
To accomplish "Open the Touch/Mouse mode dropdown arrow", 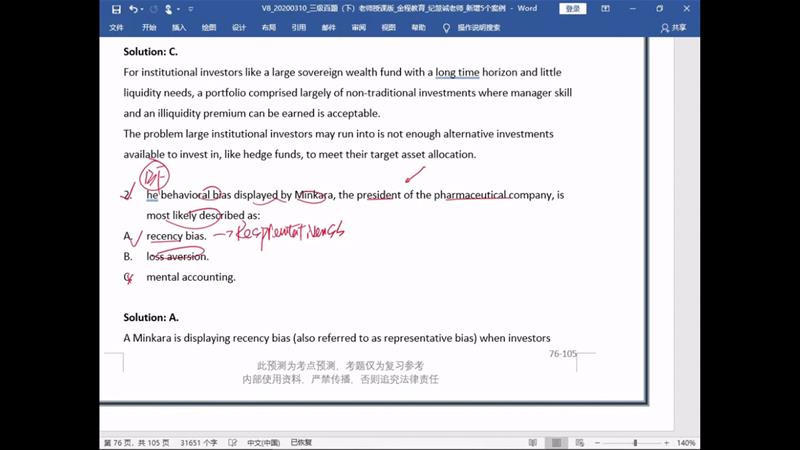I will [178, 9].
